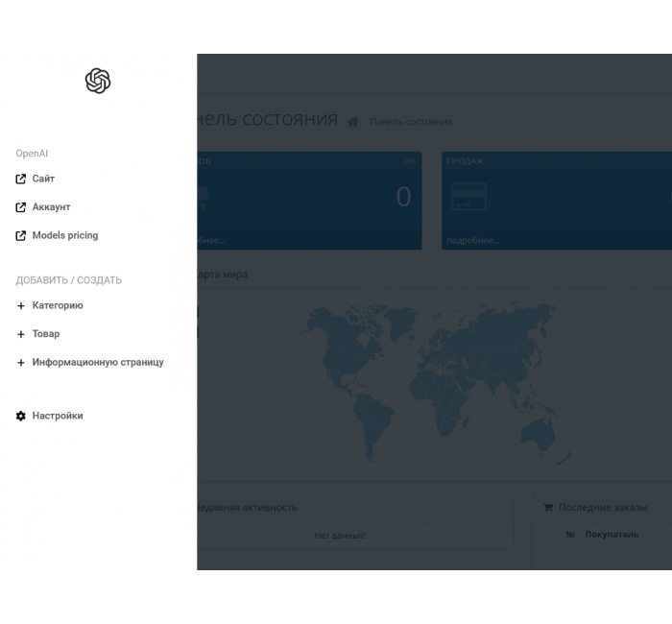This screenshot has width=672, height=624.
Task: Click the Покупатель column header
Action: coord(612,535)
